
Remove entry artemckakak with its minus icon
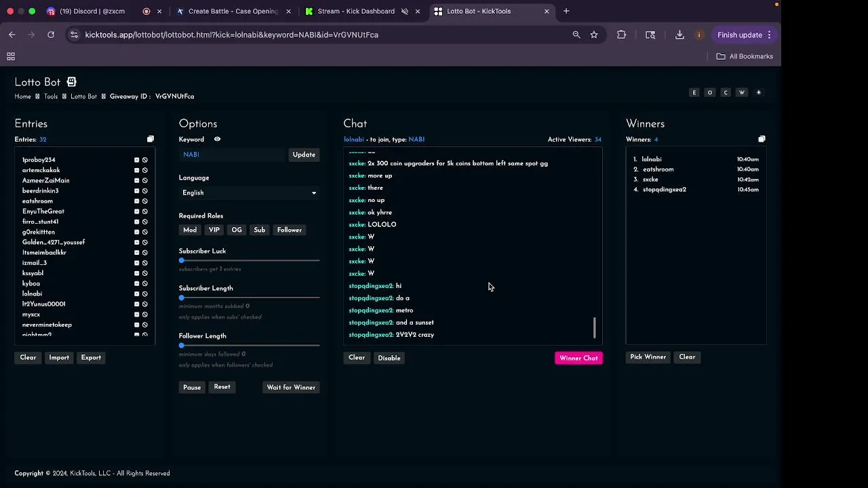136,170
